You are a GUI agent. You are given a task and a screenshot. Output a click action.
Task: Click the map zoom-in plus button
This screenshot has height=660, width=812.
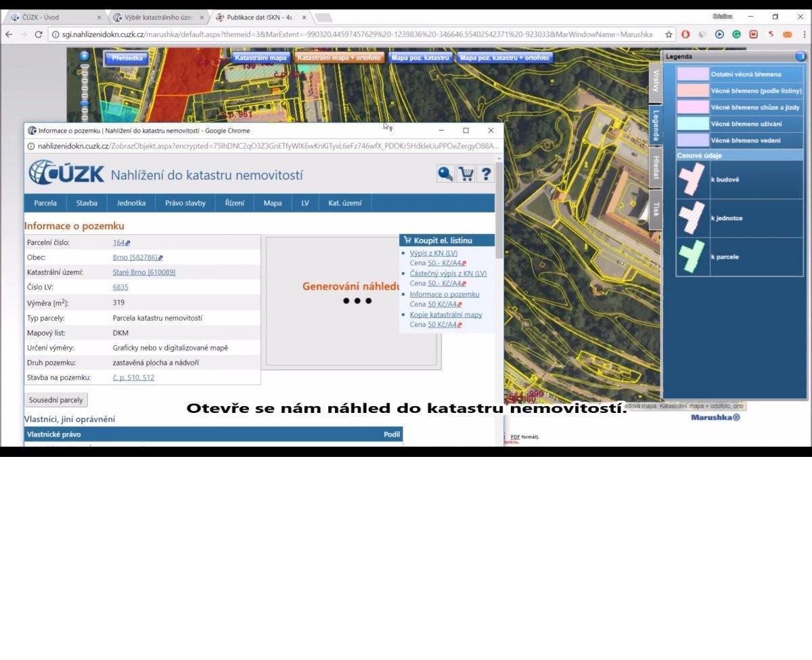[x=85, y=56]
